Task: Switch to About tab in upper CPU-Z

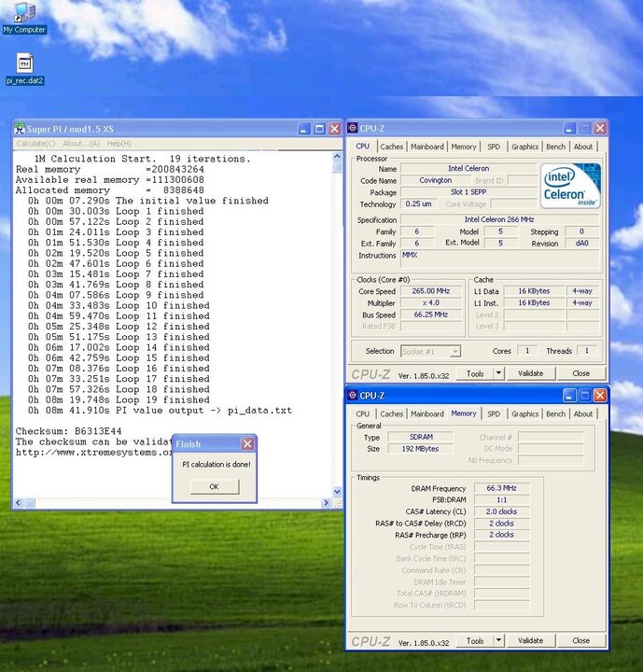Action: point(583,147)
